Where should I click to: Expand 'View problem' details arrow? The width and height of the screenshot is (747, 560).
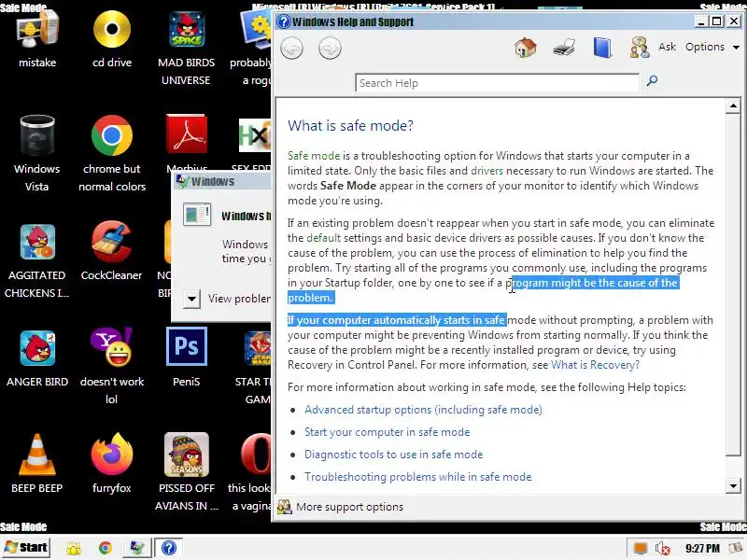pos(191,299)
